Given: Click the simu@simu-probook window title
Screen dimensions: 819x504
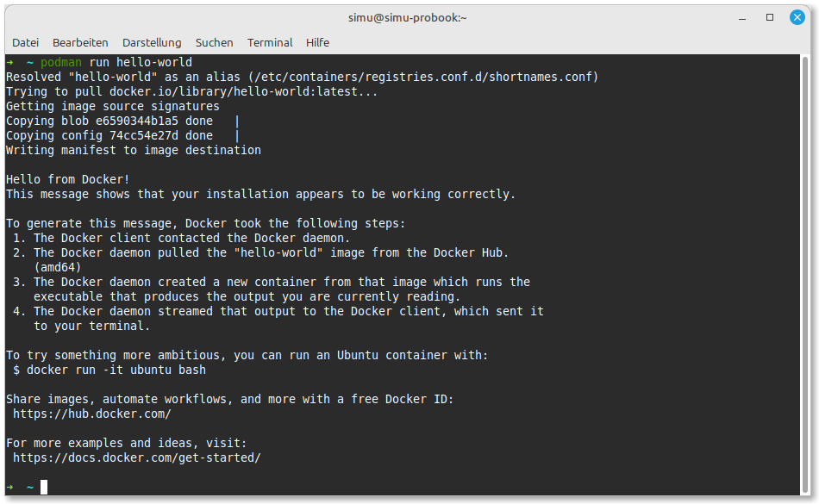Looking at the screenshot, I should 409,17.
